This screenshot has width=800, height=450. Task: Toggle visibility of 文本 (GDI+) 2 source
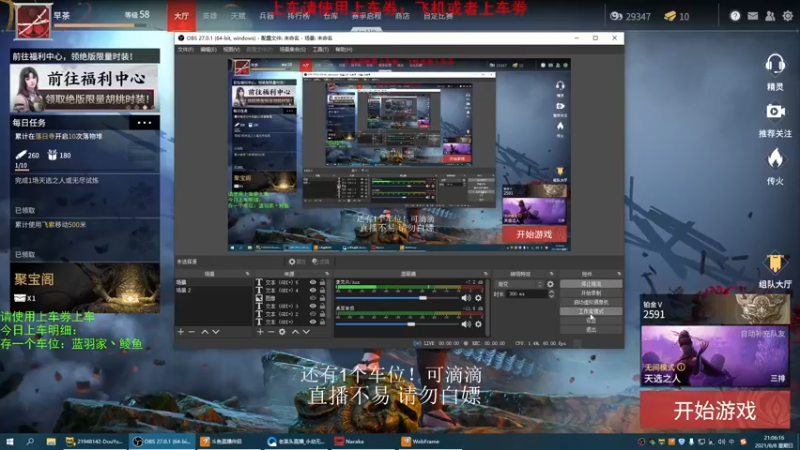(x=312, y=314)
